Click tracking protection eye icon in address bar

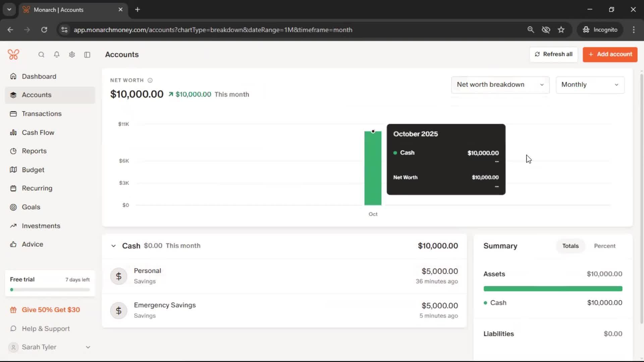point(546,30)
